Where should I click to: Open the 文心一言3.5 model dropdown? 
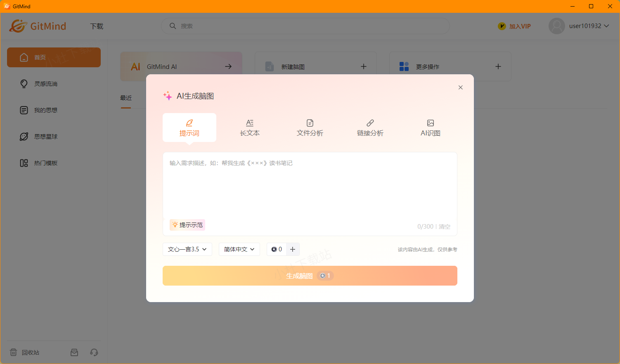coord(187,249)
